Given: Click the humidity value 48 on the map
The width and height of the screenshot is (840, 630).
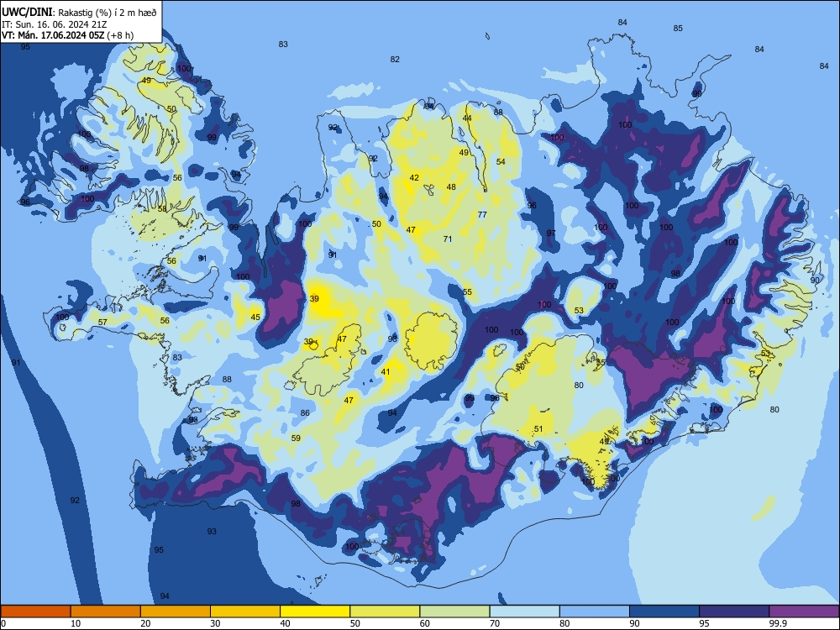Looking at the screenshot, I should (452, 187).
